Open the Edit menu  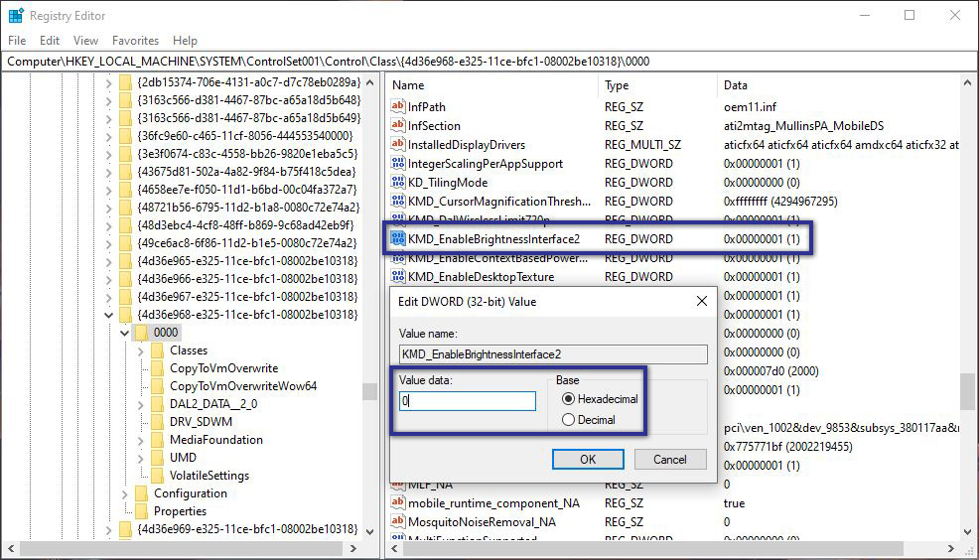click(50, 41)
